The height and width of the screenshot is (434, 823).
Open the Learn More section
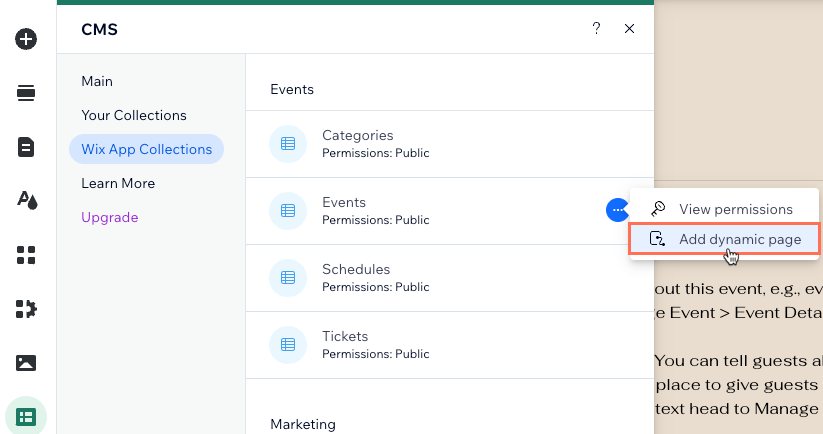click(x=118, y=183)
